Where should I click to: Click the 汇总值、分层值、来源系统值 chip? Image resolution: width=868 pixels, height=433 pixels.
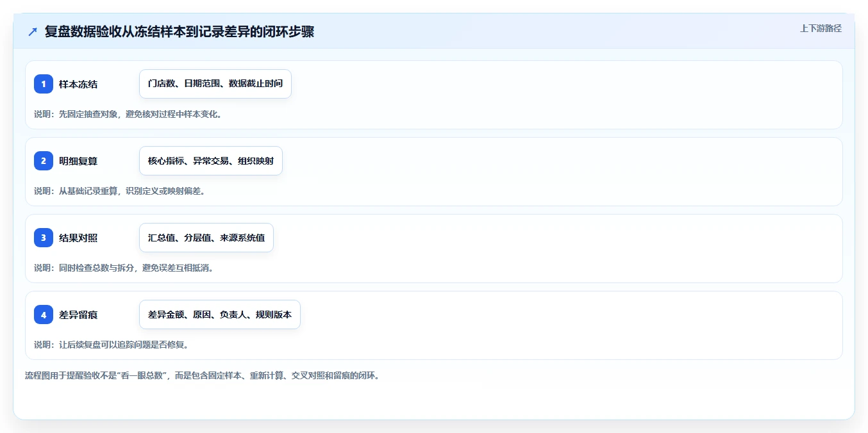206,238
